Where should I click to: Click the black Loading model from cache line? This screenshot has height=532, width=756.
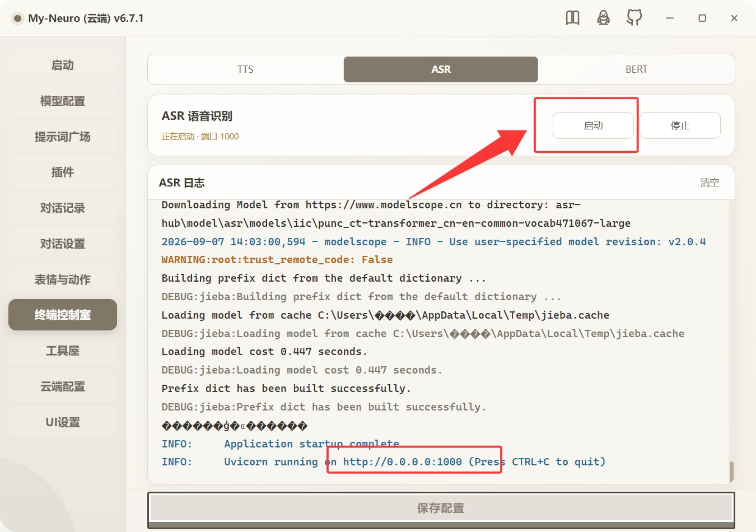coord(385,315)
